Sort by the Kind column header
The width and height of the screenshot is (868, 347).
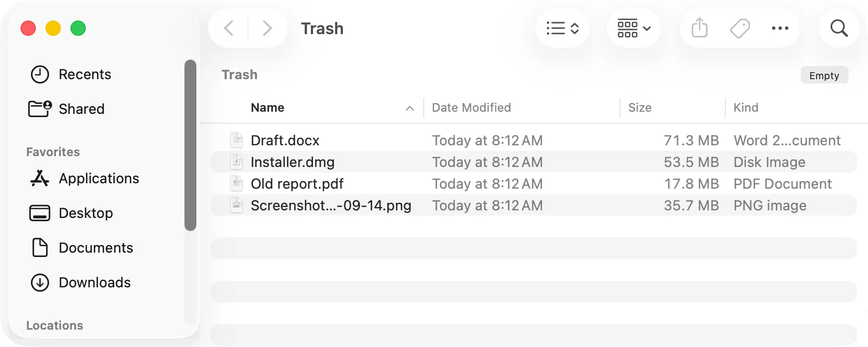tap(746, 107)
